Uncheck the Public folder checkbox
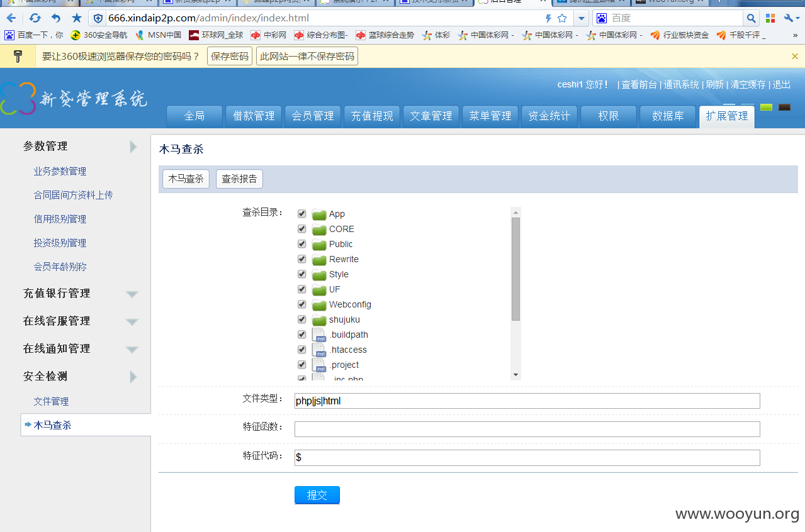 (x=301, y=244)
